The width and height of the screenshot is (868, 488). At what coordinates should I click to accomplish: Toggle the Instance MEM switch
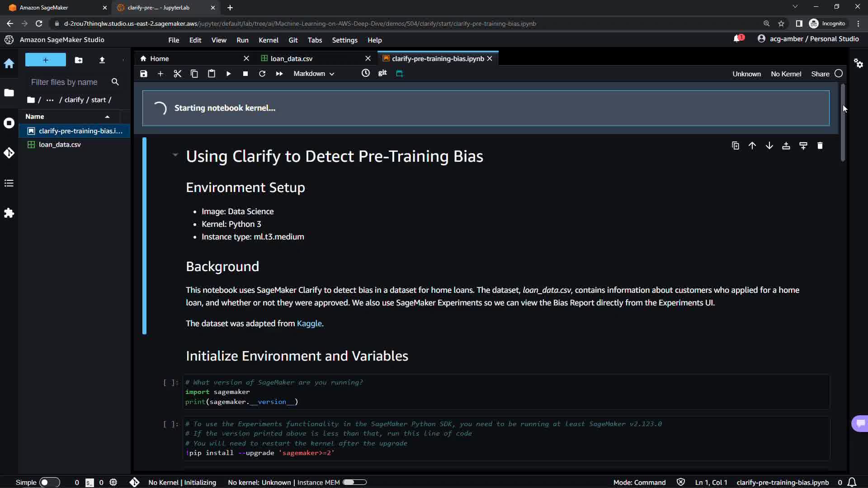click(x=354, y=482)
